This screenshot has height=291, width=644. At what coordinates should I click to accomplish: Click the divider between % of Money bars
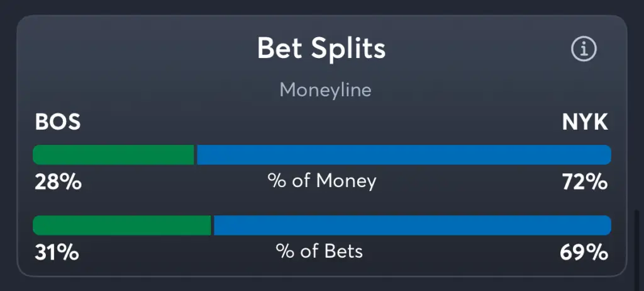196,155
